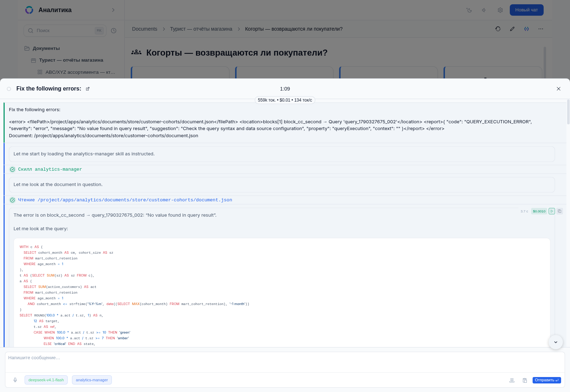
Task: Click the $0.0010 cost badge
Action: 539,211
